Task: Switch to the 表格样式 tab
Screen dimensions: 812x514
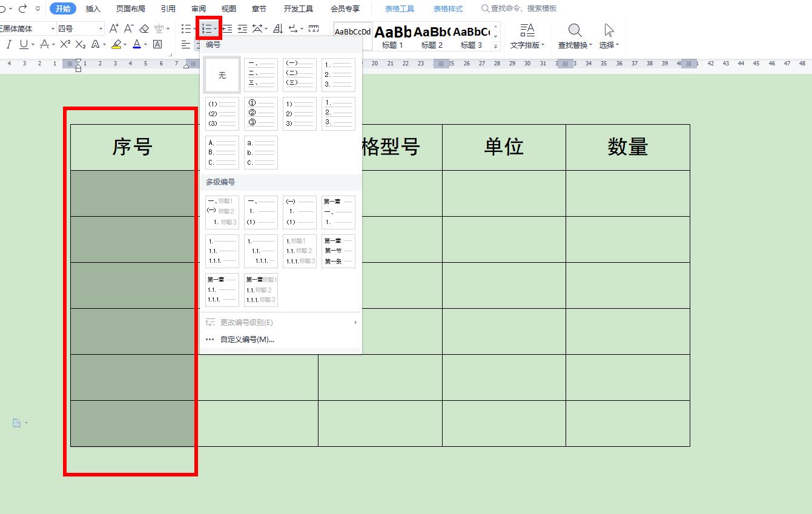Action: [448, 8]
